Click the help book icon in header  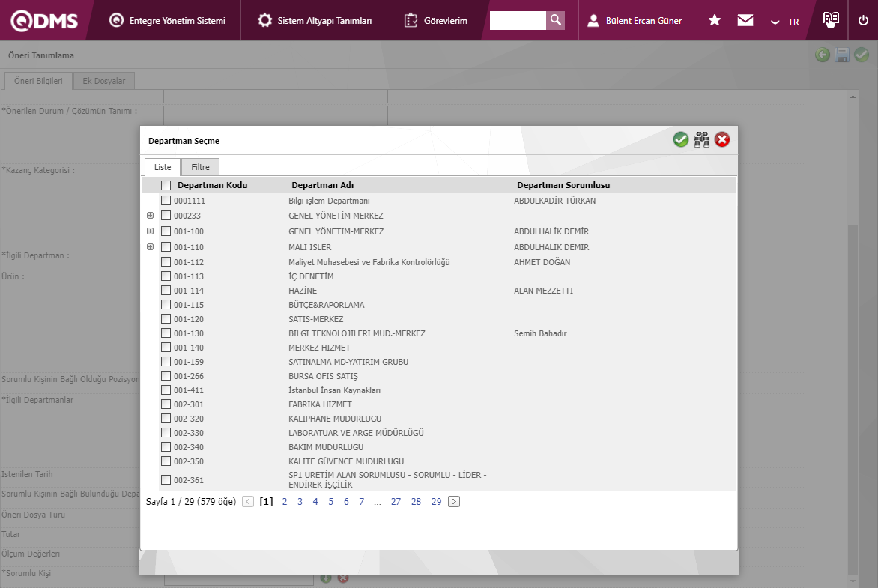(x=829, y=20)
